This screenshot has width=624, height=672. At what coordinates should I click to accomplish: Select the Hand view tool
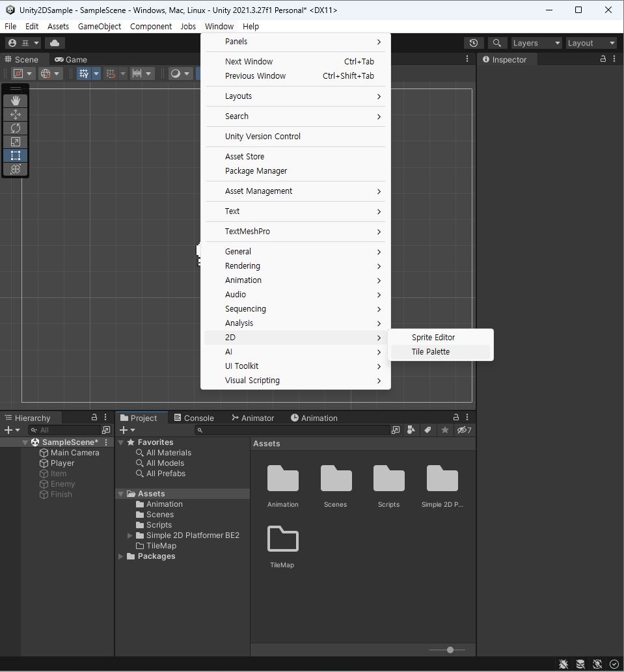[x=16, y=101]
